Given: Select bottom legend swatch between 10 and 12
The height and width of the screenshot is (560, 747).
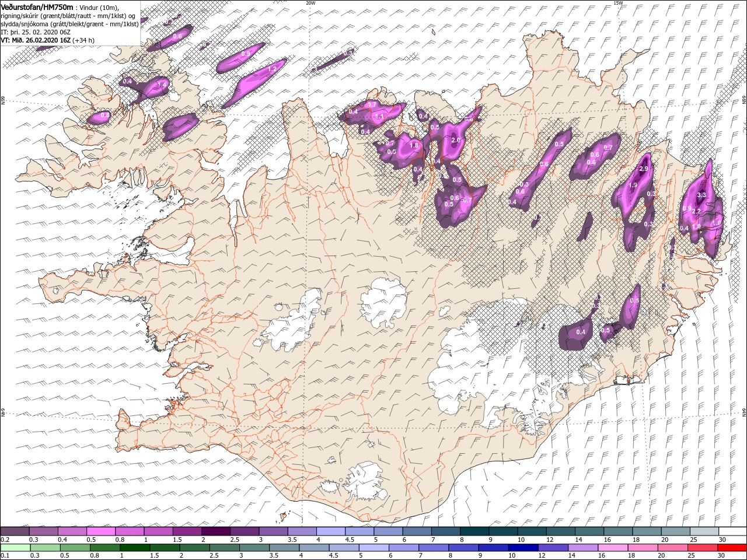Looking at the screenshot, I should (523, 548).
